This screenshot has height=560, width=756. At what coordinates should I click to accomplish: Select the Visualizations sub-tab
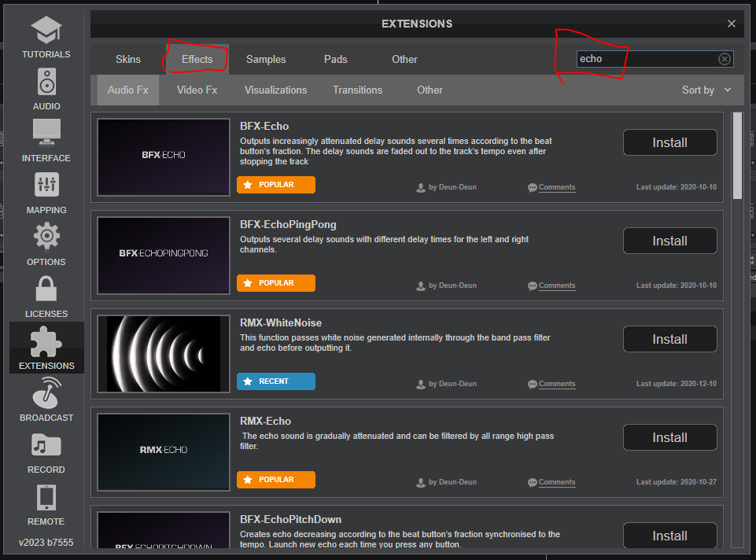click(x=275, y=90)
